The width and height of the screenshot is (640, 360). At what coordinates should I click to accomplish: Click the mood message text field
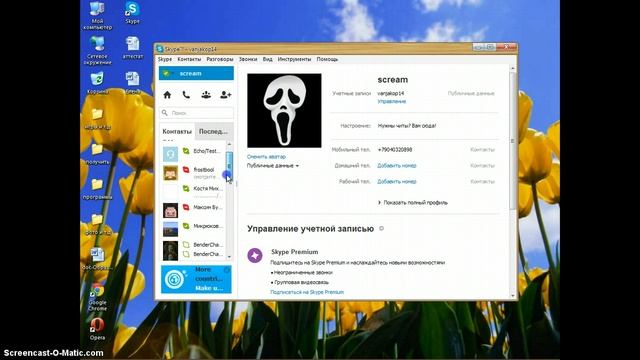(407, 126)
